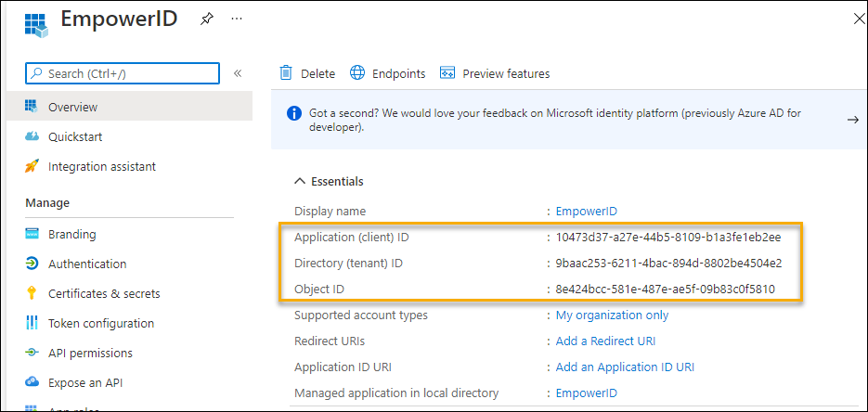This screenshot has height=412, width=868.
Task: Open the more options ellipsis menu
Action: (237, 19)
